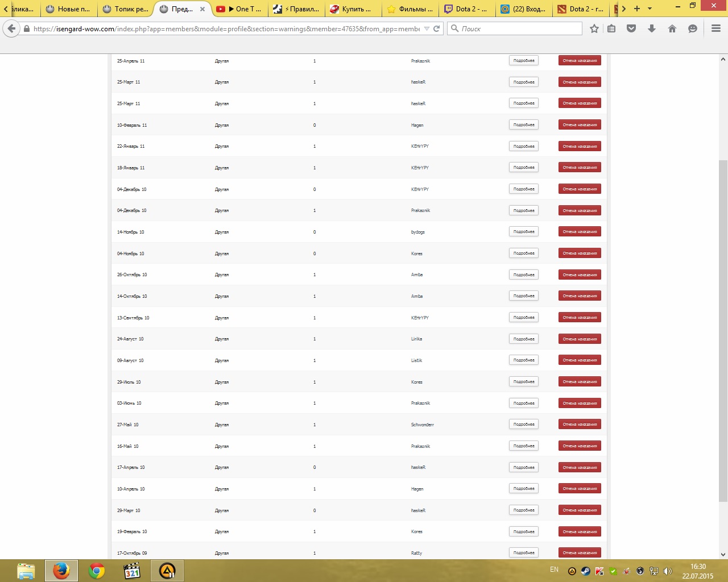Click the scrollbar down arrow
The image size is (728, 582).
pos(723,554)
